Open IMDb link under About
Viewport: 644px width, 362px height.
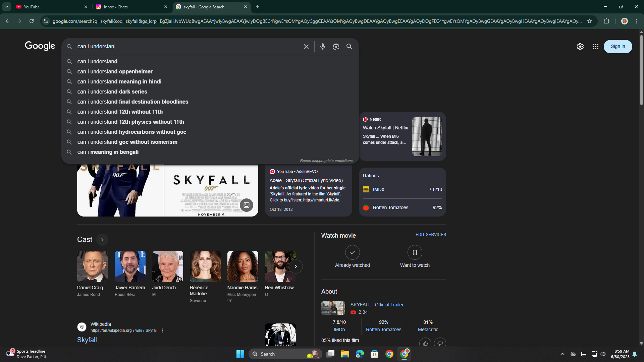(x=339, y=330)
